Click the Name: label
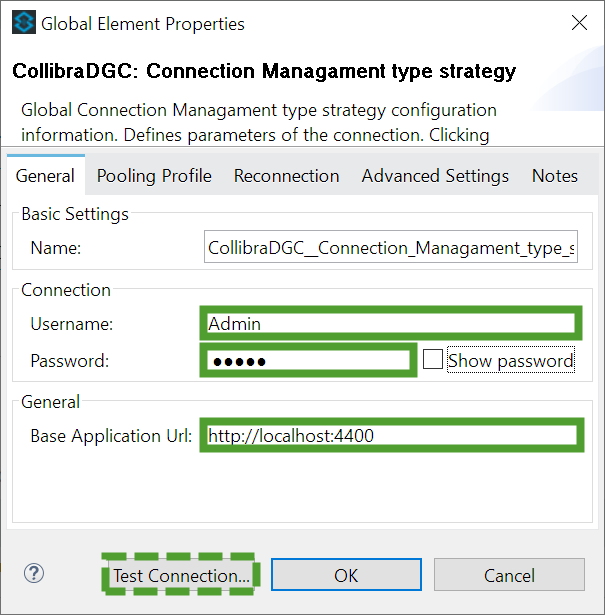 (56, 248)
